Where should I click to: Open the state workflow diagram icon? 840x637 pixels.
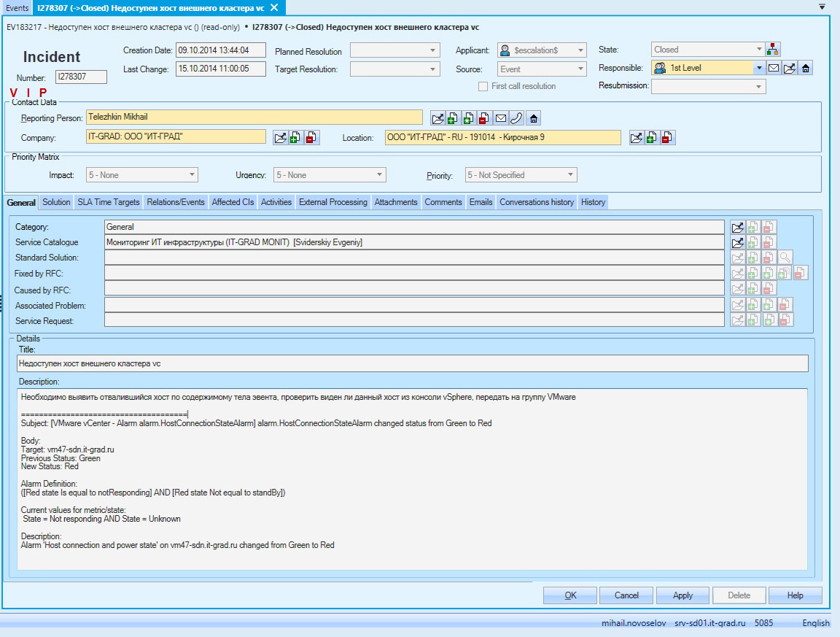point(774,50)
